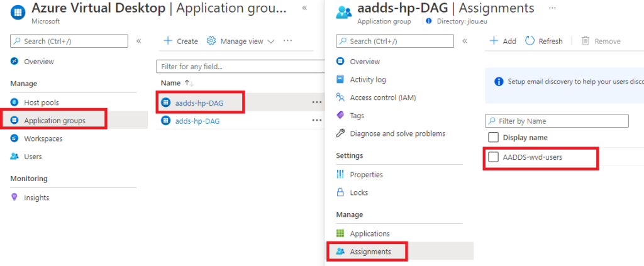
Task: Open more toolbar options next to Manage view
Action: tap(287, 41)
